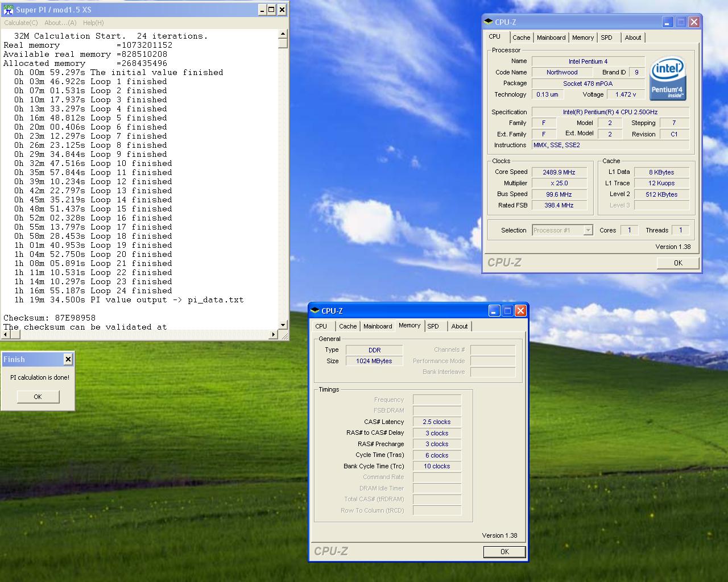This screenshot has width=728, height=582.
Task: Click the memory Size field 1024 MBytes
Action: tap(374, 361)
